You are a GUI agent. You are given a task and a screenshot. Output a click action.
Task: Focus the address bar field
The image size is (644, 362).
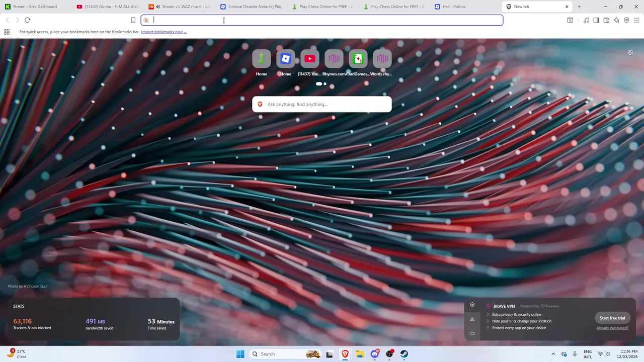(x=322, y=20)
